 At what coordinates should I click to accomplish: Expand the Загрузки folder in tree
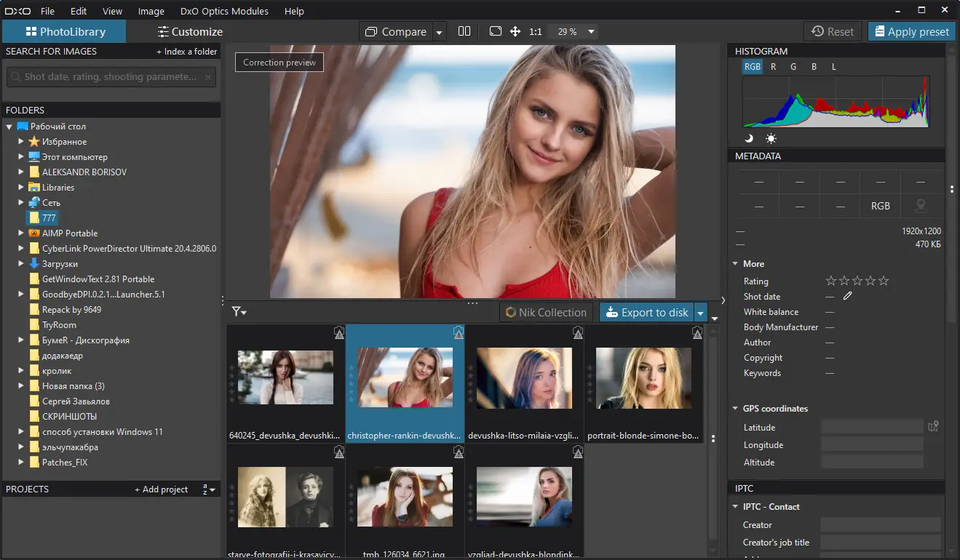[21, 264]
